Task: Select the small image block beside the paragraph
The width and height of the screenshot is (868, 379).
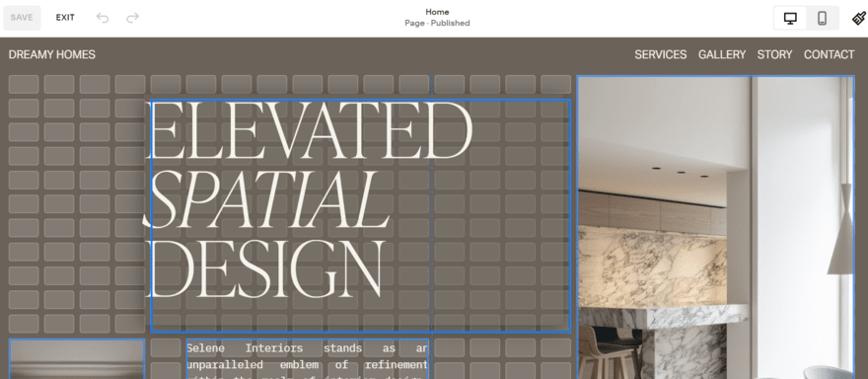Action: [77, 359]
